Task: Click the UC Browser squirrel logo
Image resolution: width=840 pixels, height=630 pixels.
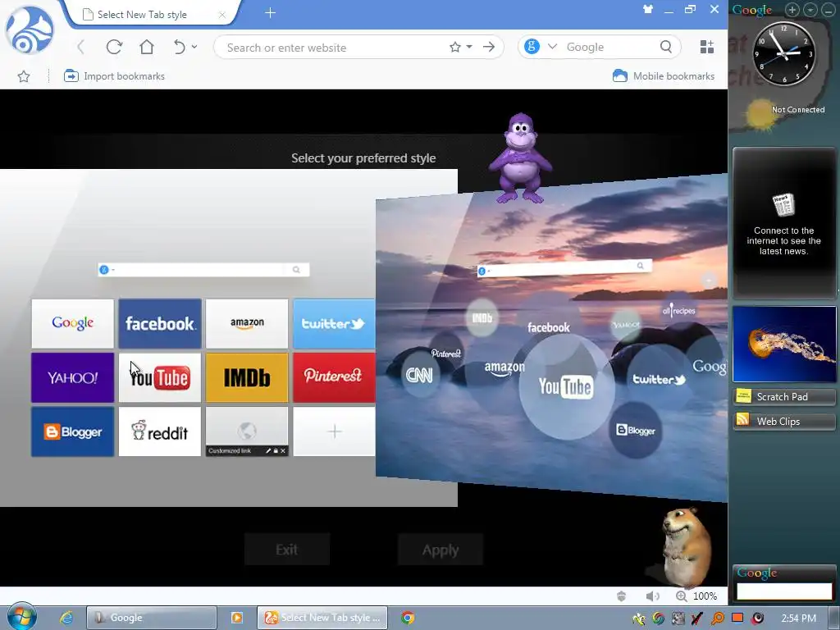Action: tap(30, 30)
